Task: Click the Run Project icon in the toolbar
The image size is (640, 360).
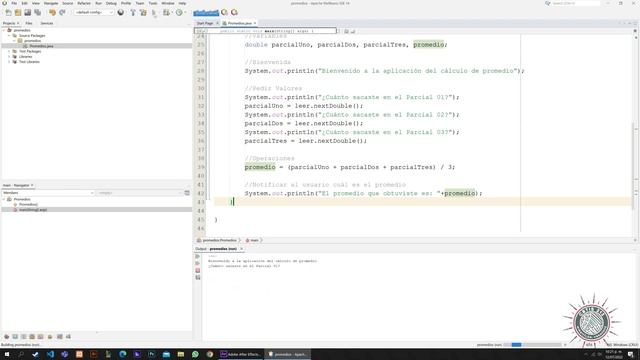Action: point(154,13)
